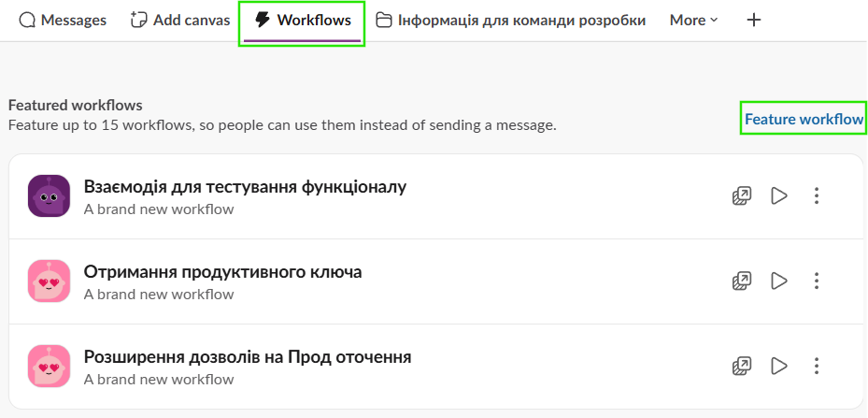Open Отримання продуктивного ключа in workflow builder
The height and width of the screenshot is (418, 868).
(x=742, y=281)
